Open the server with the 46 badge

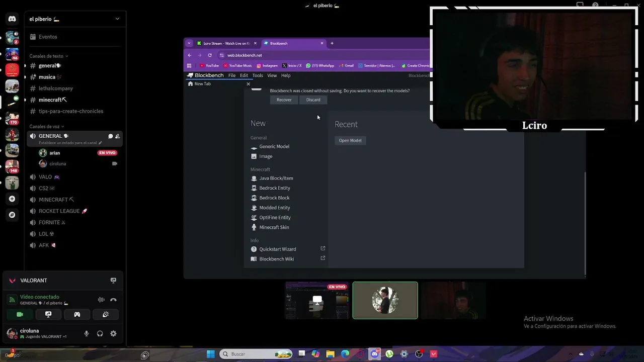[x=12, y=53]
